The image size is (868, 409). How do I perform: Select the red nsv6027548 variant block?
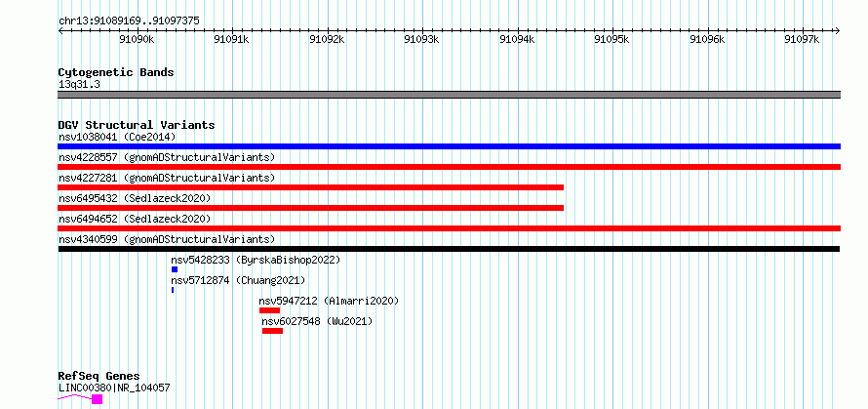click(x=272, y=331)
